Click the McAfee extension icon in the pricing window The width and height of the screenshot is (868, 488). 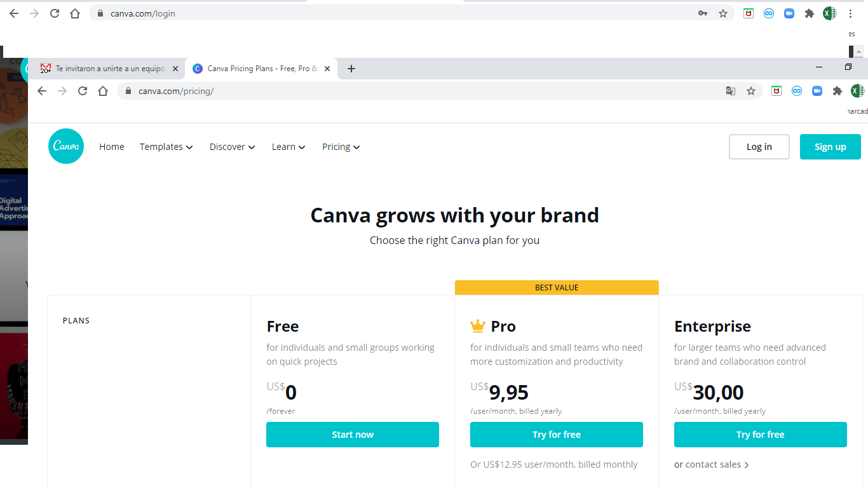[776, 91]
